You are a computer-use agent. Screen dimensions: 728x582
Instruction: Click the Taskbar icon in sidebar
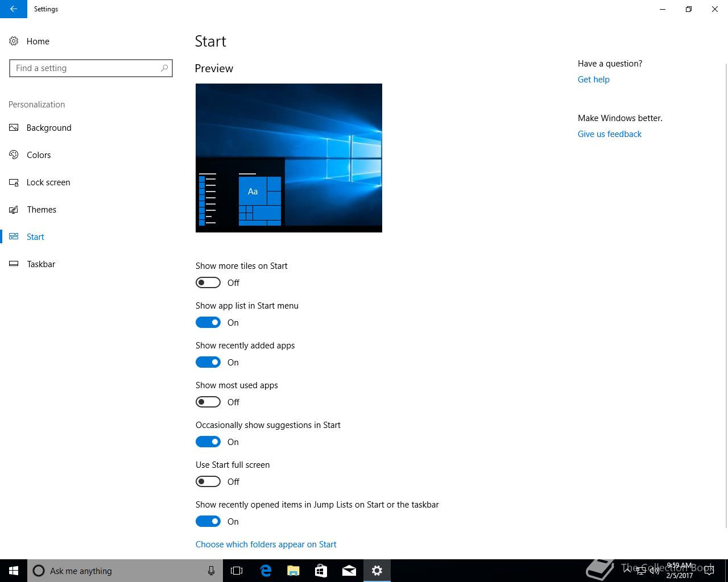pos(14,264)
